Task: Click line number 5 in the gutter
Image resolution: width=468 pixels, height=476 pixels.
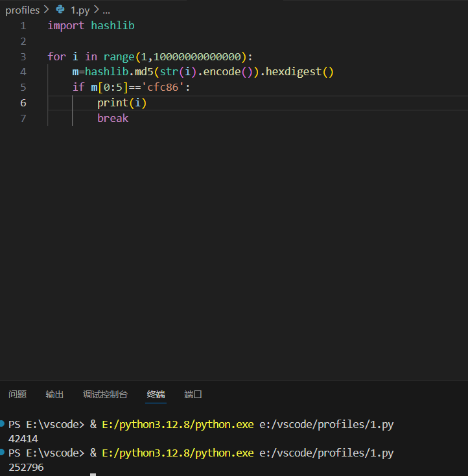Action: [x=23, y=87]
